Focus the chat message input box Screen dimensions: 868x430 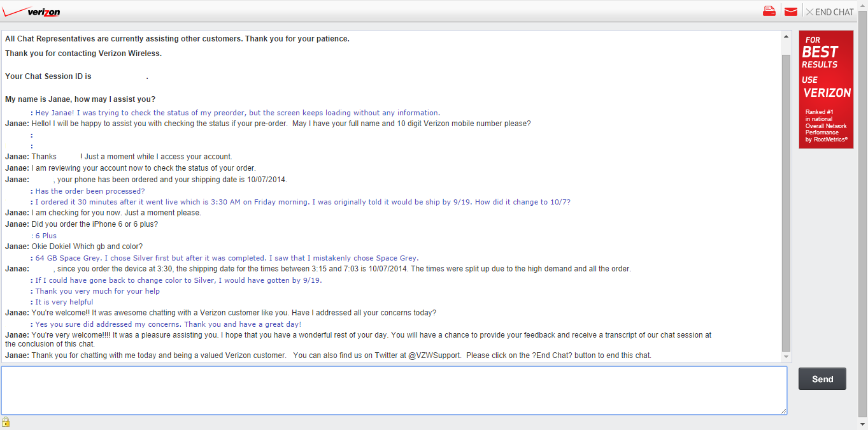[394, 391]
